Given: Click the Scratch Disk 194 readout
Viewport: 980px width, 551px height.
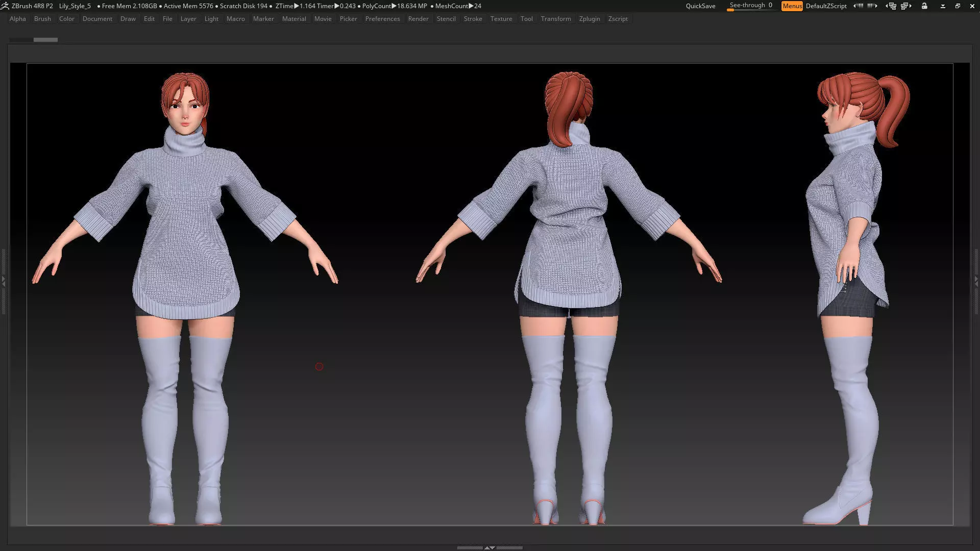Looking at the screenshot, I should point(243,6).
